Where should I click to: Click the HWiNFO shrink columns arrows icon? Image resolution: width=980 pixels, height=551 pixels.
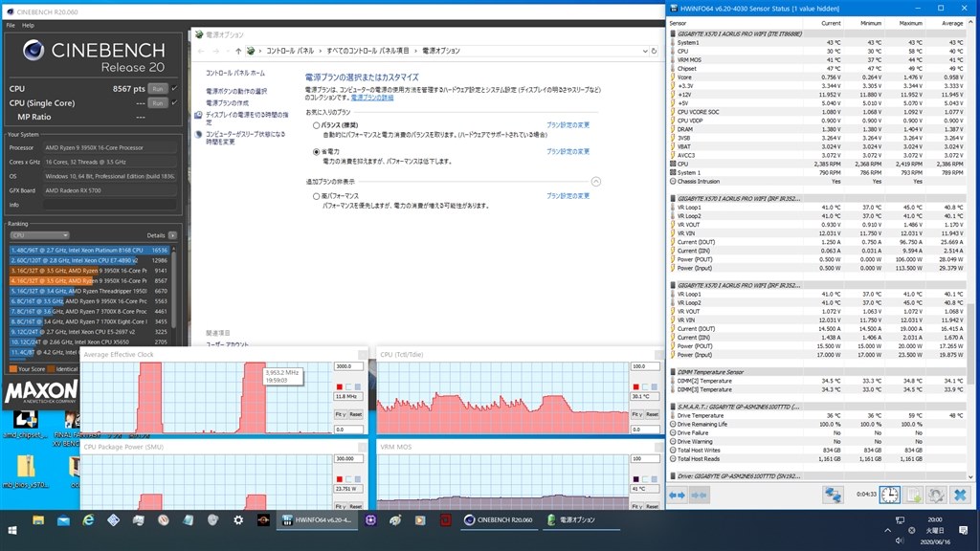(699, 496)
